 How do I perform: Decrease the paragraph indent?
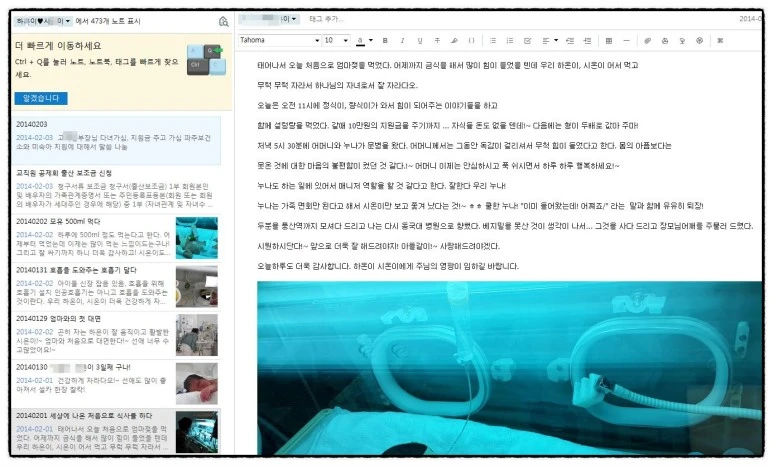click(570, 40)
